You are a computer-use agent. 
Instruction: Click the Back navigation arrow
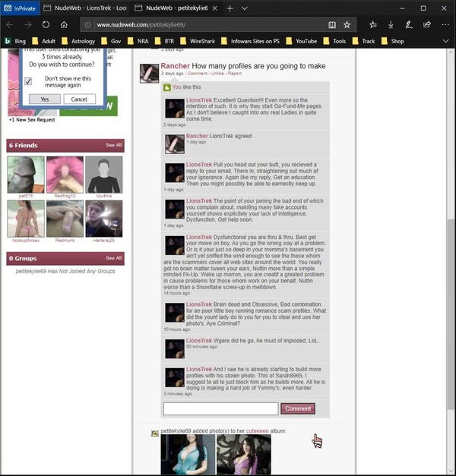pos(10,24)
